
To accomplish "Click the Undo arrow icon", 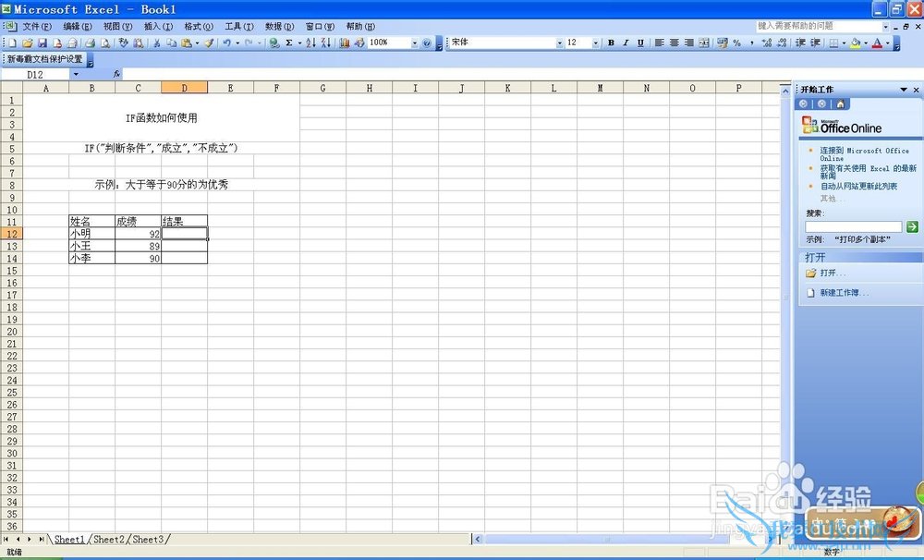I will (x=227, y=43).
